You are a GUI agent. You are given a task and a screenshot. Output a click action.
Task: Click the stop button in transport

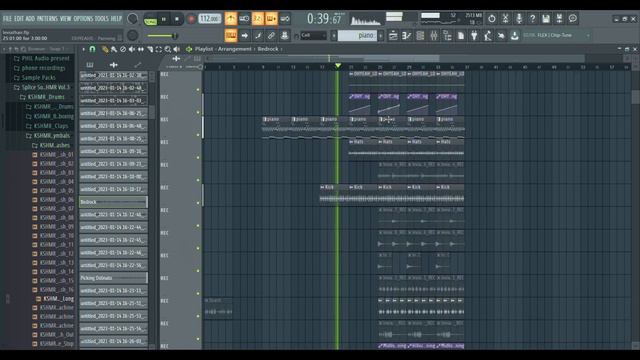click(177, 19)
